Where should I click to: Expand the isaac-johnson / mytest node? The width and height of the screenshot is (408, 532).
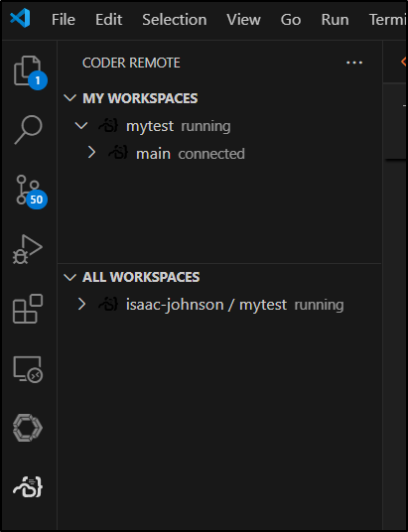tap(81, 304)
